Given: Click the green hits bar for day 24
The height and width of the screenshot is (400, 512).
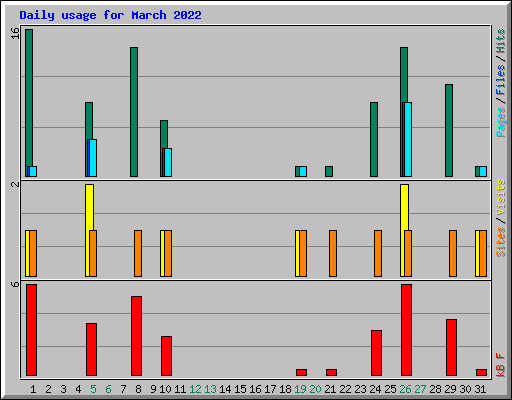Looking at the screenshot, I should (374, 139).
